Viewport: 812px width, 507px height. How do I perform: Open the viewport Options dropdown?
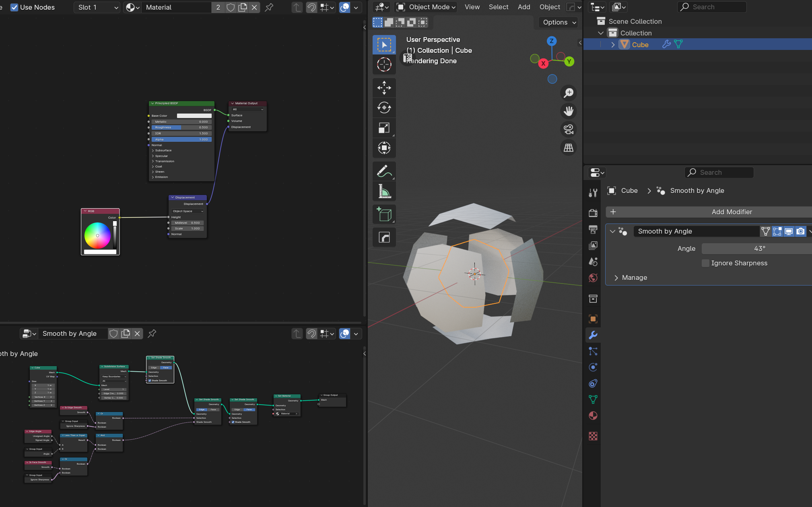(559, 22)
